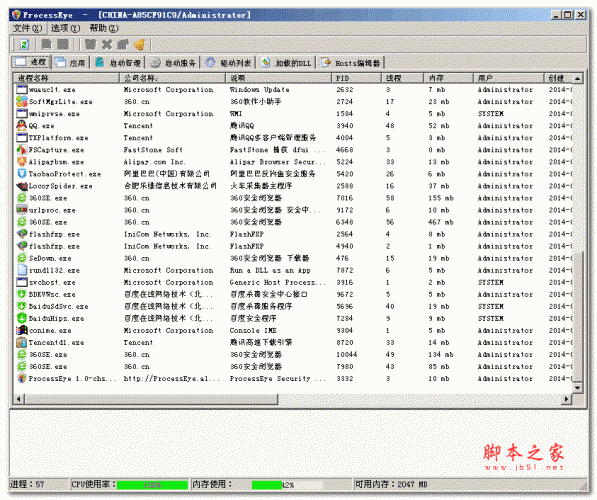Image resolution: width=597 pixels, height=500 pixels.
Task: Click PID 7016 of 360SE.exe
Action: click(x=345, y=198)
